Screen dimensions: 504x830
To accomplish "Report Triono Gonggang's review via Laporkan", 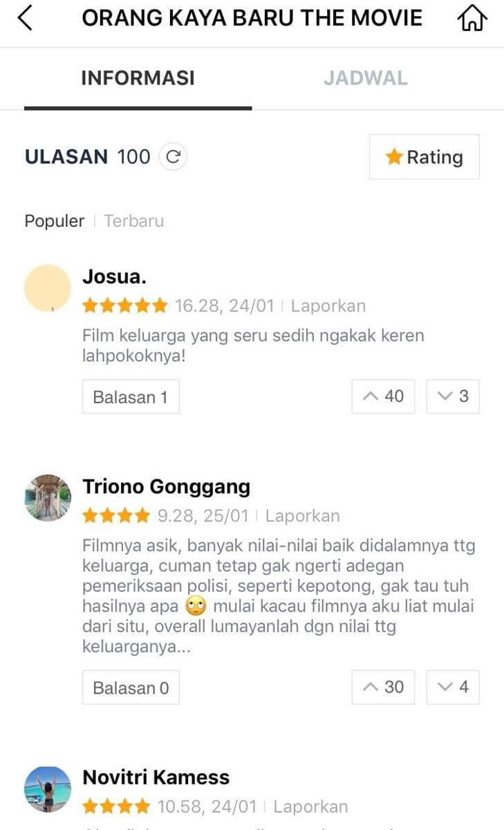I will point(302,516).
